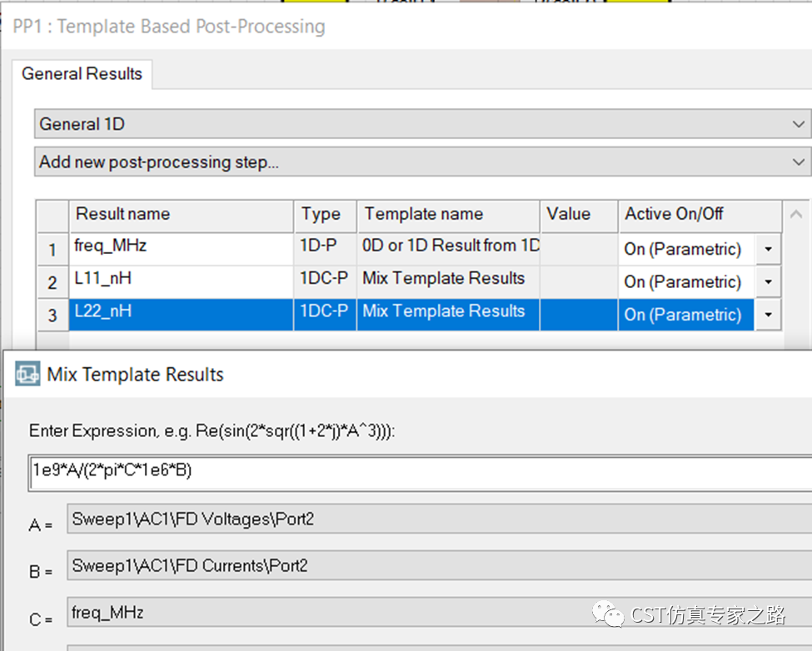Select the freq_MHz result row
The height and width of the screenshot is (651, 812).
tap(410, 249)
